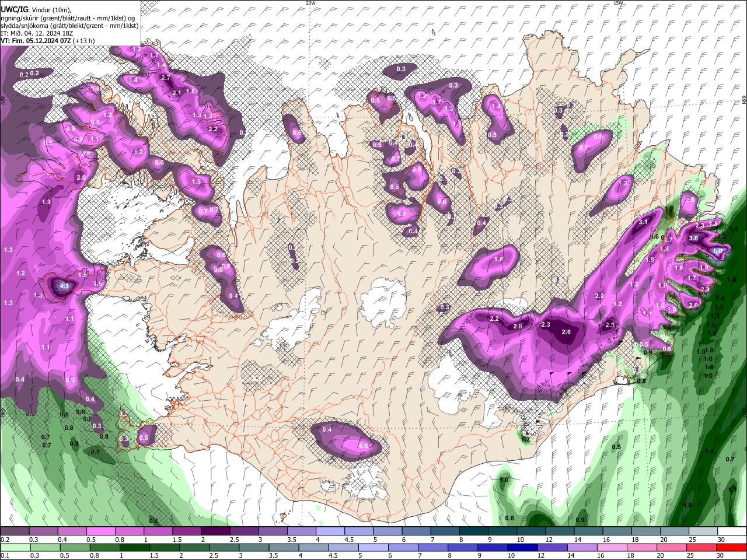Click upper legend dark teal swatch between 8 and 9
The height and width of the screenshot is (560, 747).
(474, 531)
